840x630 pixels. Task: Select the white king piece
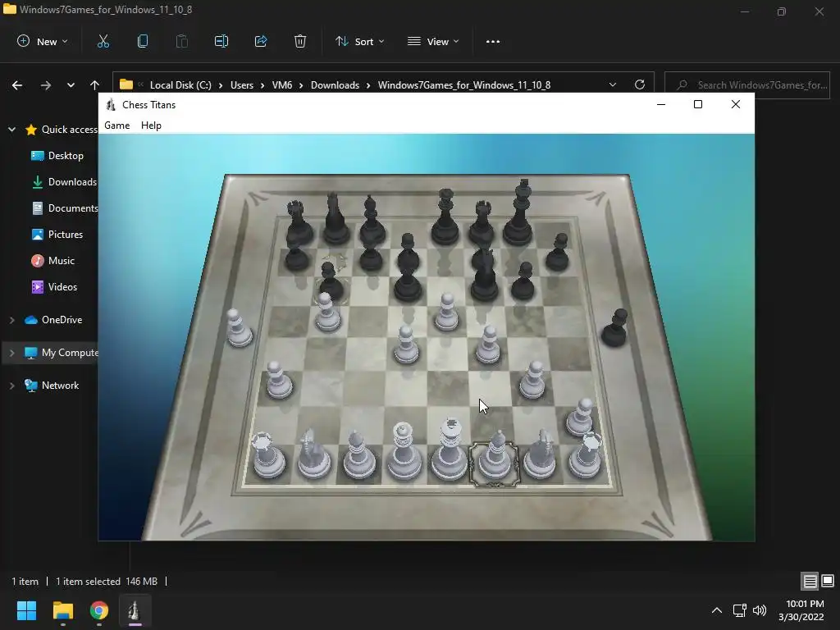click(449, 450)
